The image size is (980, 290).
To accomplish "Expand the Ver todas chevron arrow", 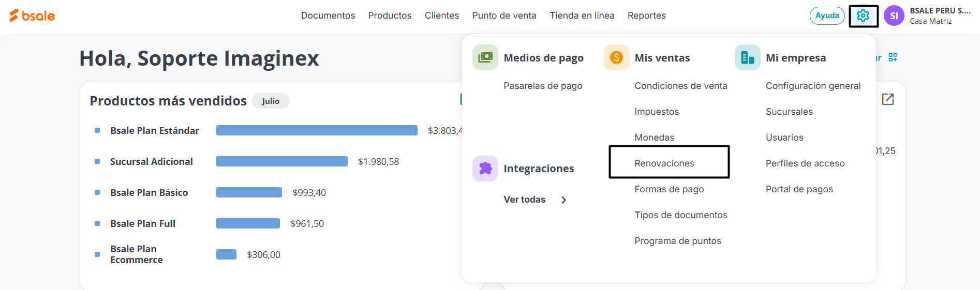I will 564,200.
